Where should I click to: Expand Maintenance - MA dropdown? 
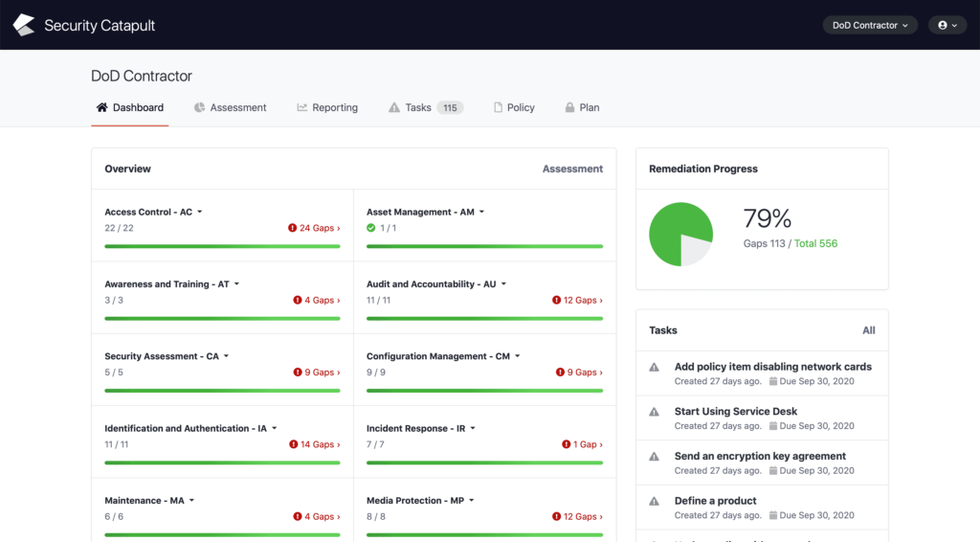(x=191, y=501)
